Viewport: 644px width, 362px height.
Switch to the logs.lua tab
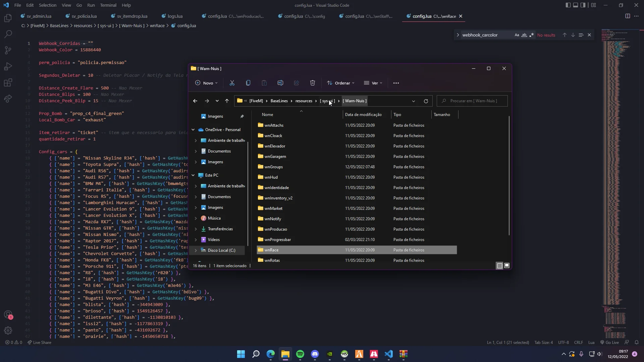(175, 16)
